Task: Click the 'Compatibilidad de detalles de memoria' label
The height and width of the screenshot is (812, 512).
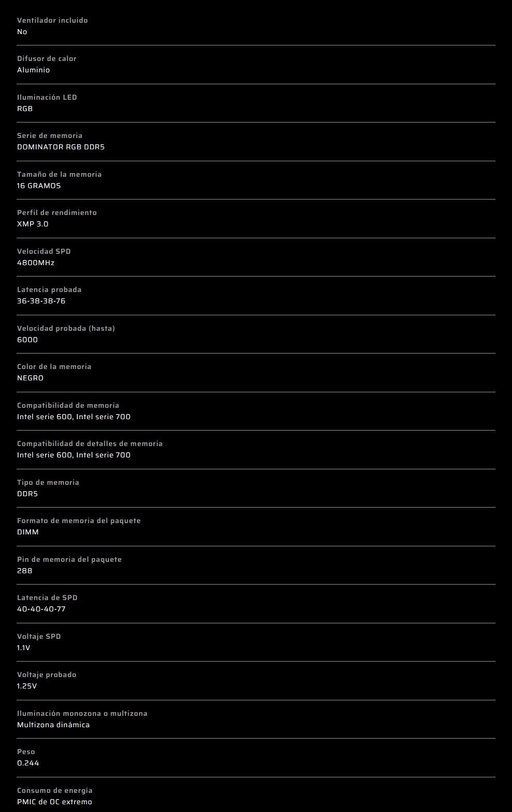Action: click(x=89, y=443)
